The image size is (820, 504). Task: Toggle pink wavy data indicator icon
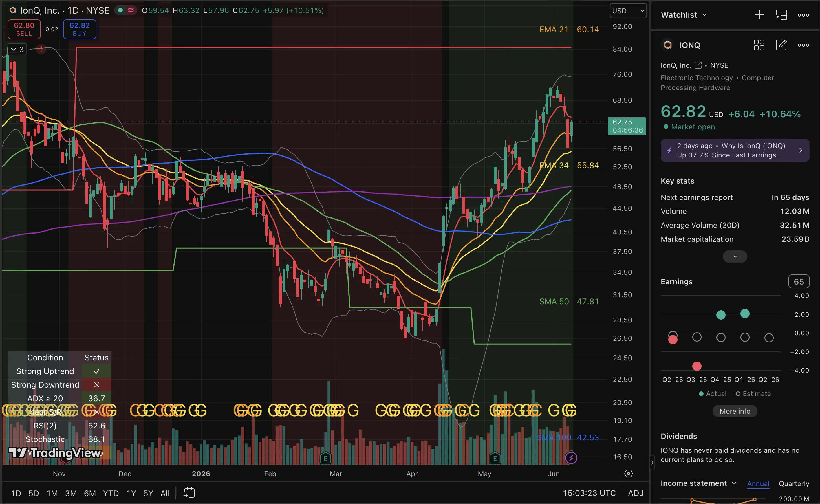(131, 10)
